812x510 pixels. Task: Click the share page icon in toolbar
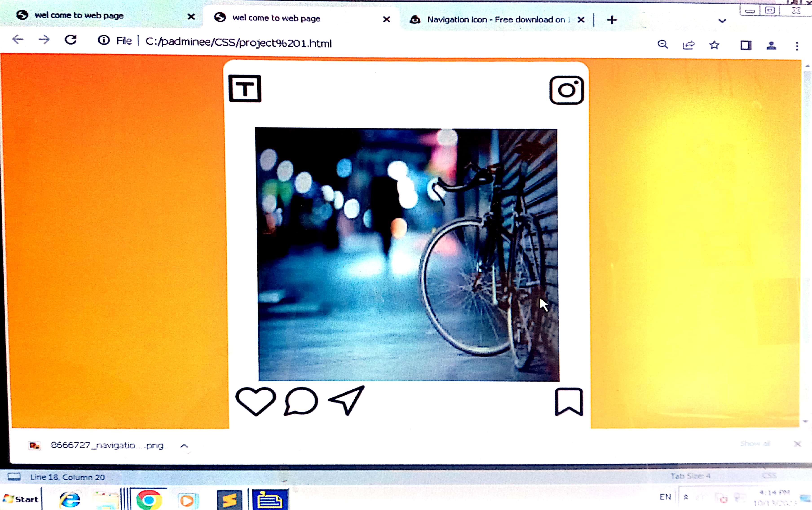pos(688,45)
